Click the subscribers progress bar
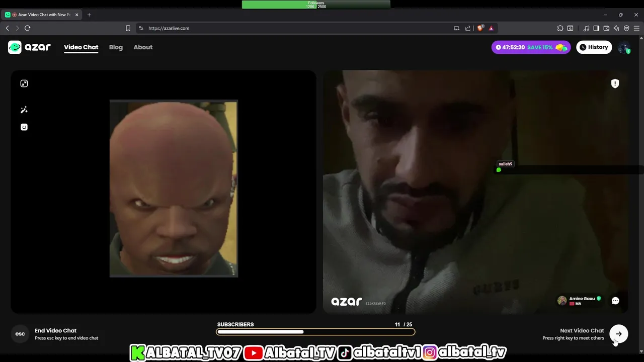The image size is (644, 362). click(x=315, y=332)
